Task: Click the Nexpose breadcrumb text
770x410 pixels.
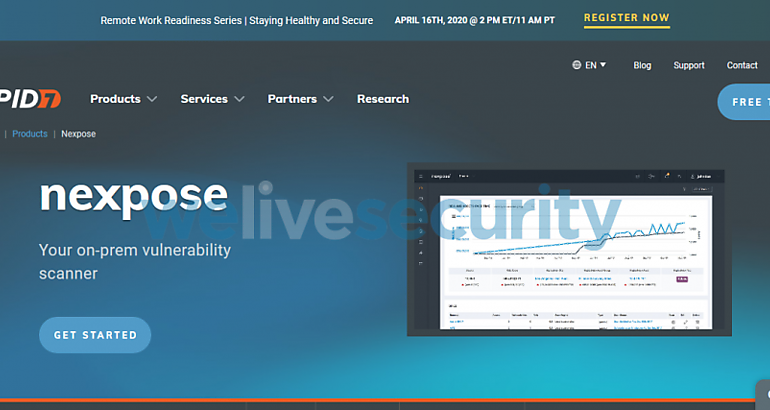Action: [79, 134]
